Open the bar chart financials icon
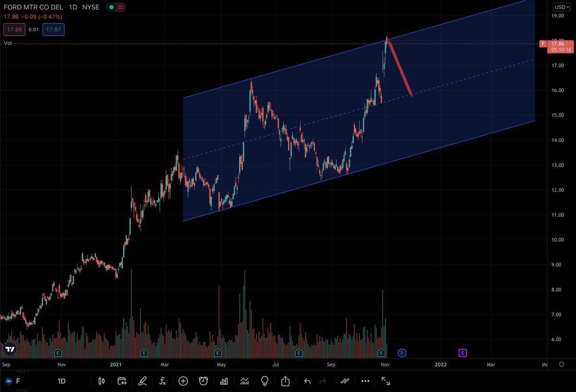This screenshot has width=576, height=392. [224, 381]
